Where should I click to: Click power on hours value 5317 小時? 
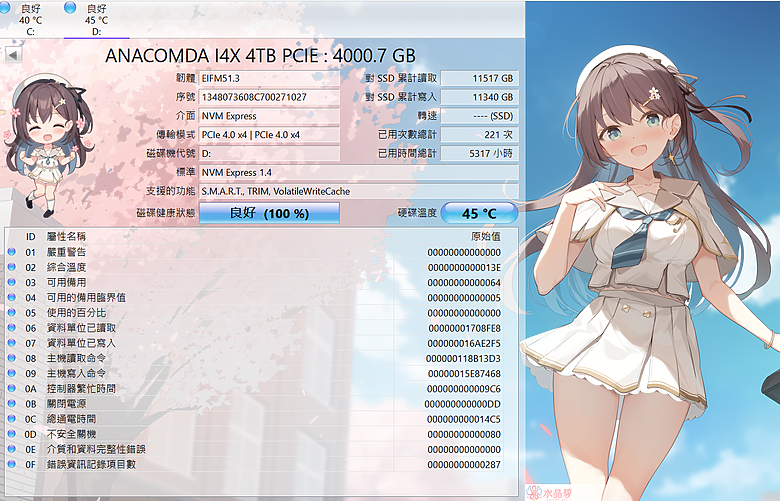(480, 154)
